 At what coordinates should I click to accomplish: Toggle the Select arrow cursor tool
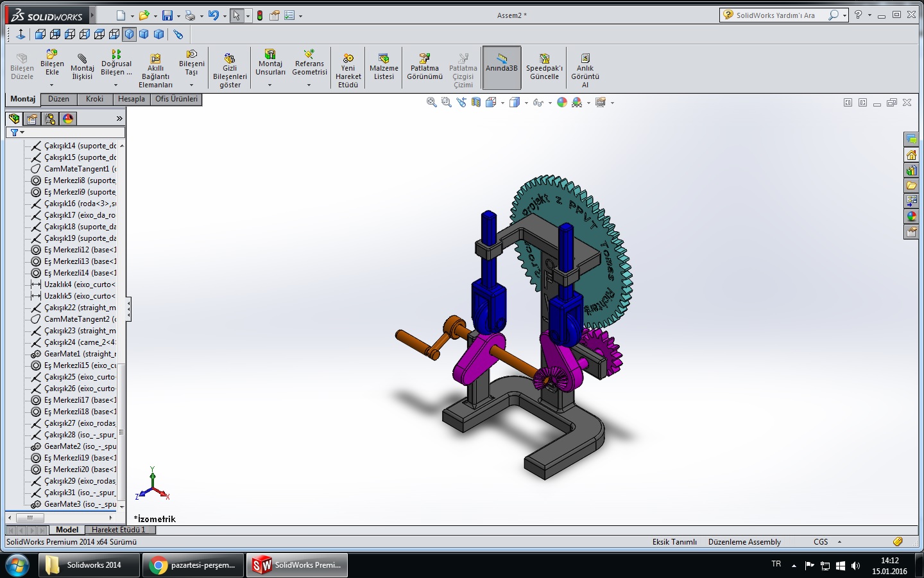[x=236, y=15]
